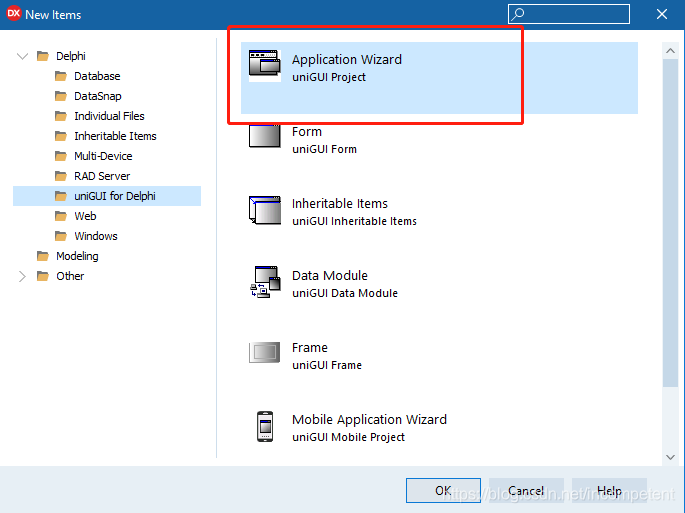Choose the RAD Server category
The width and height of the screenshot is (685, 513).
pyautogui.click(x=102, y=176)
